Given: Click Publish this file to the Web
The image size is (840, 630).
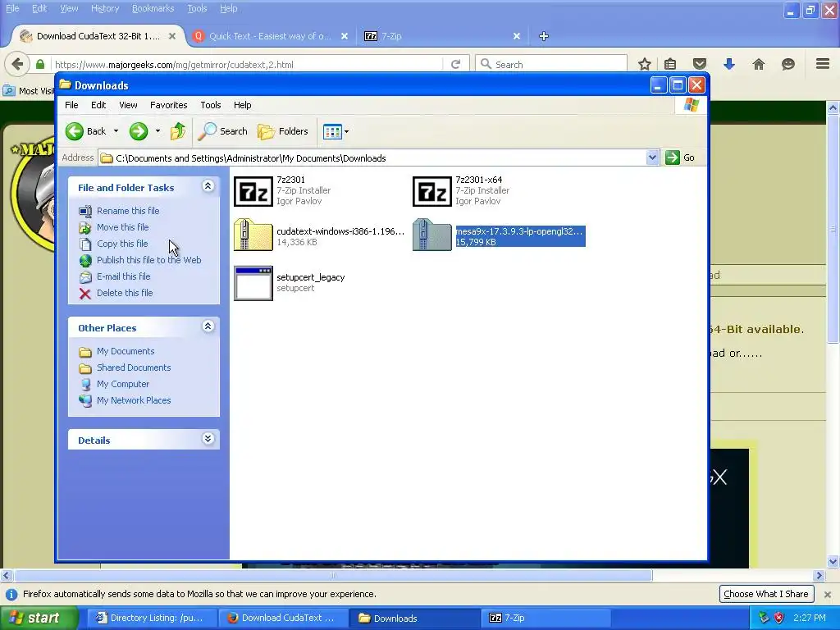Looking at the screenshot, I should pyautogui.click(x=149, y=260).
